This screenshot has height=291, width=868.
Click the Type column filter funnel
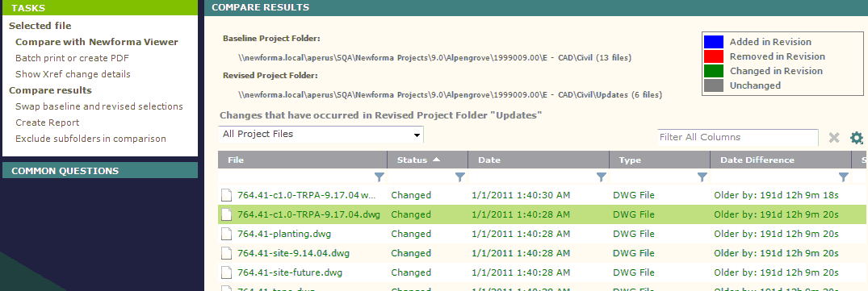[702, 177]
